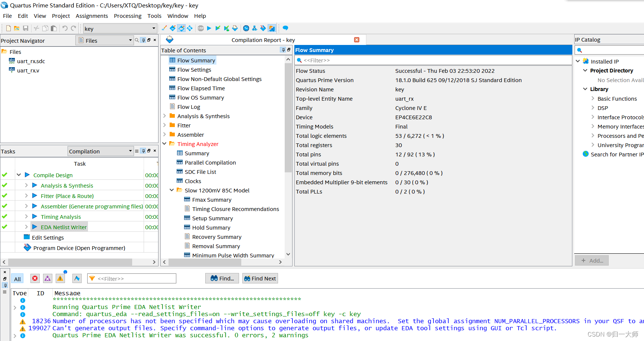Open the Project Navigator Files dropdown
This screenshot has height=341, width=644.
click(105, 40)
